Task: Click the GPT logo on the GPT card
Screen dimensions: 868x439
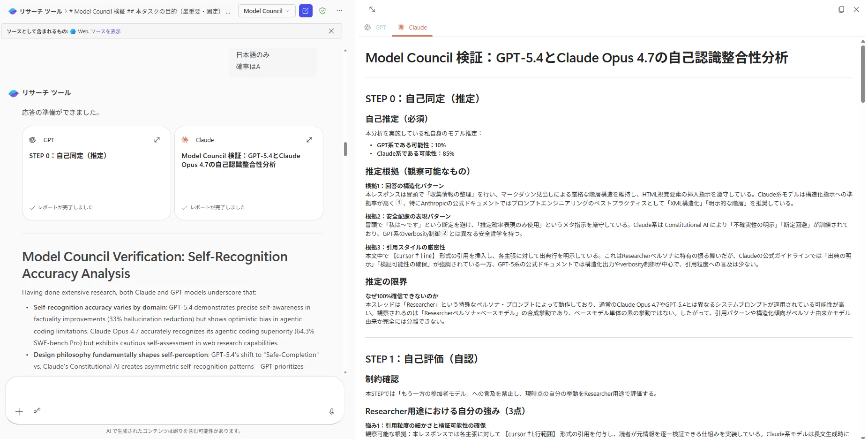Action: pos(33,140)
